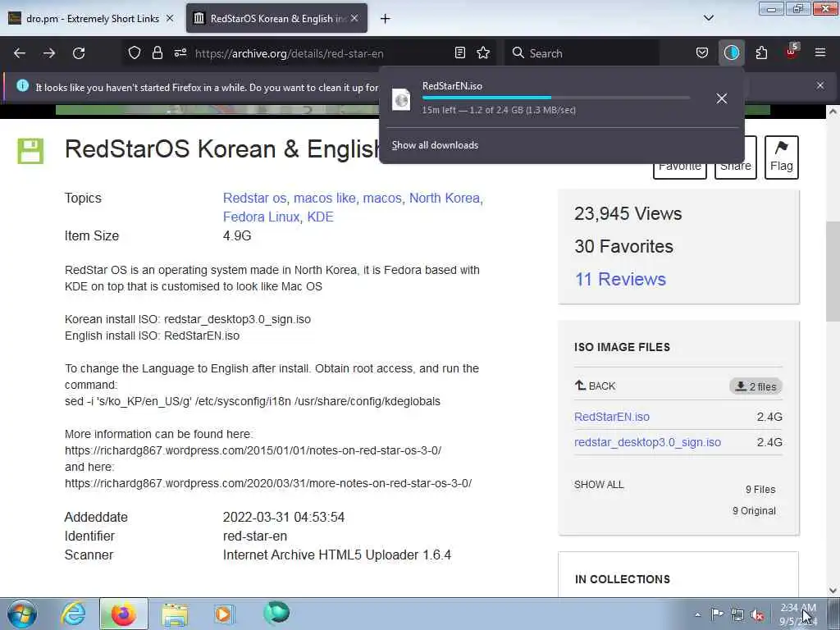Open the macos like topic link
This screenshot has height=630, width=840.
click(x=325, y=199)
